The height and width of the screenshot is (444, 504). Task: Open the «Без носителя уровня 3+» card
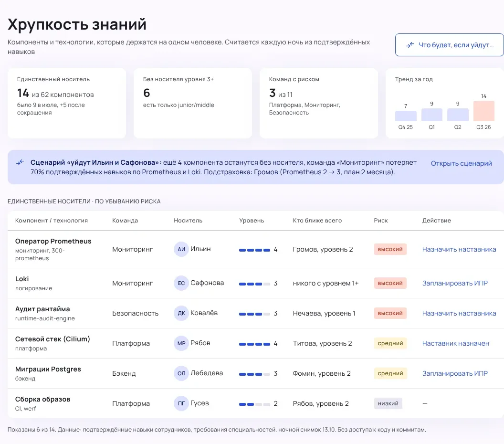193,103
